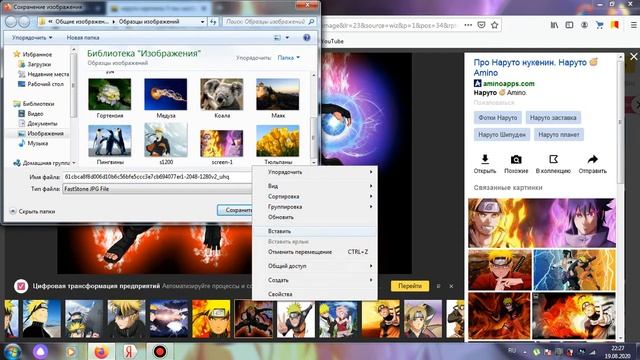
Task: Click the Наруто Шипуден tag
Action: (x=502, y=135)
